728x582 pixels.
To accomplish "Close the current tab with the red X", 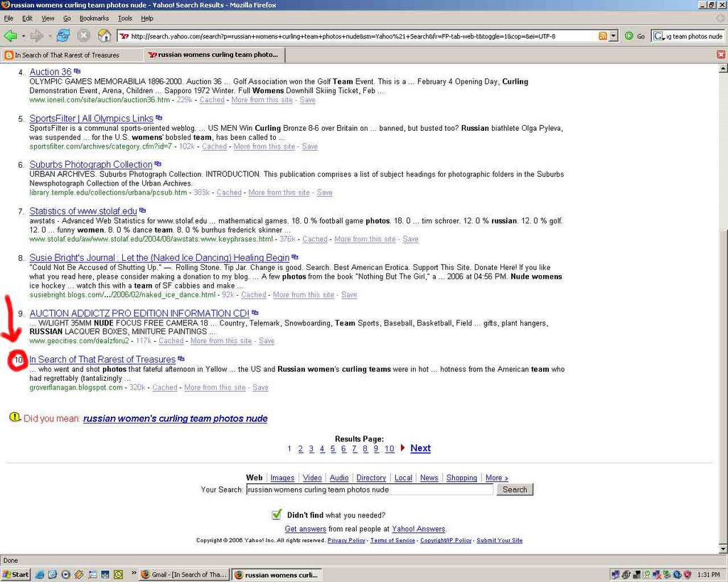I will pos(721,54).
